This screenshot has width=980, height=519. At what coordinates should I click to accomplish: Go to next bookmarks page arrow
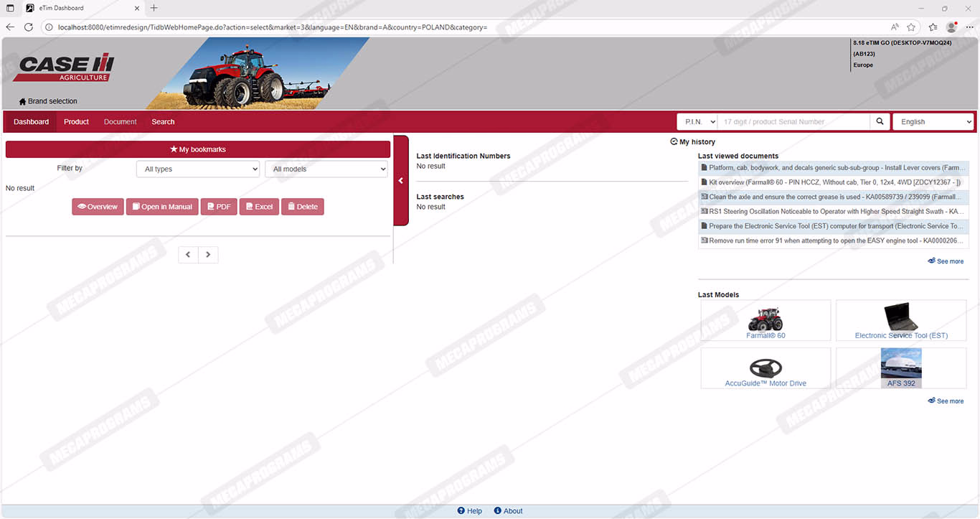[208, 255]
